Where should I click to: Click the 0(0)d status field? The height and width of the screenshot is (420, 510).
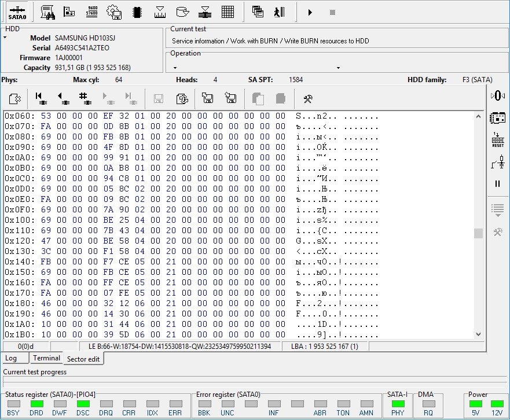pyautogui.click(x=25, y=346)
